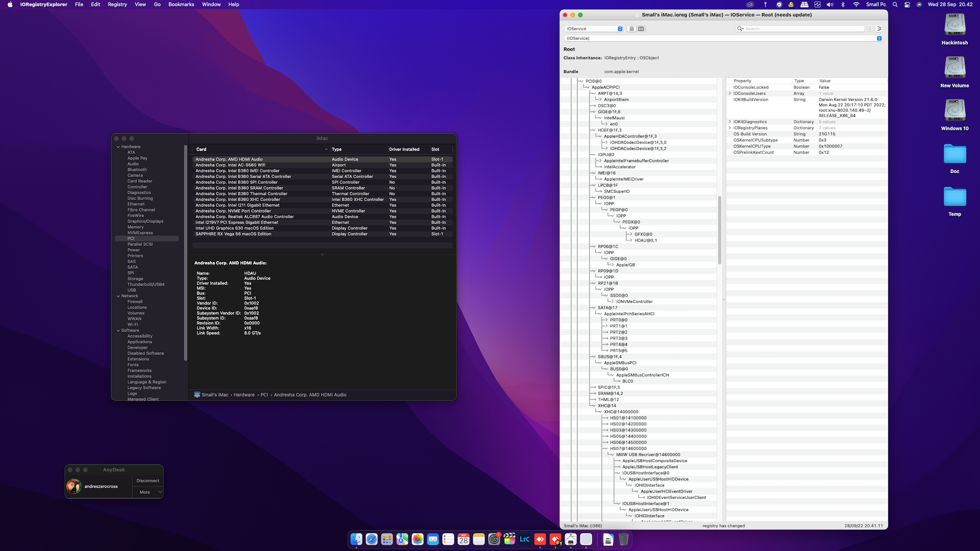Image resolution: width=980 pixels, height=551 pixels.
Task: Open Safari from the dock
Action: pos(372,539)
